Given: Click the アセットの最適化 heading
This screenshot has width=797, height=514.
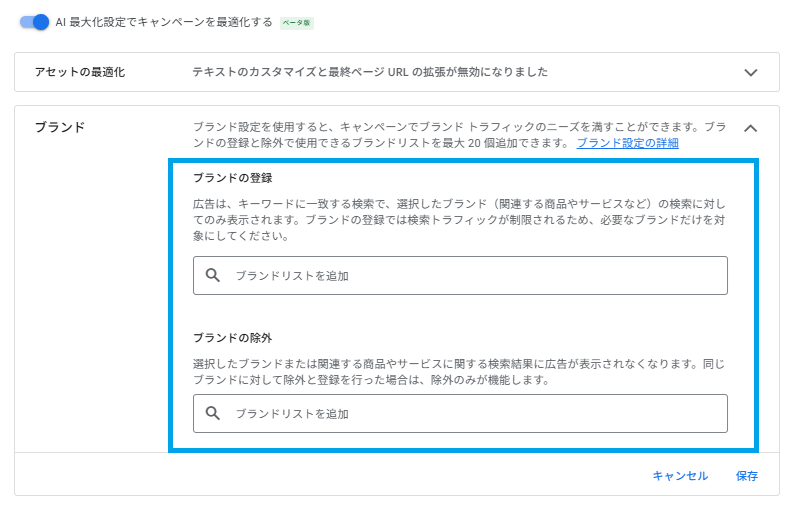Looking at the screenshot, I should tap(80, 72).
